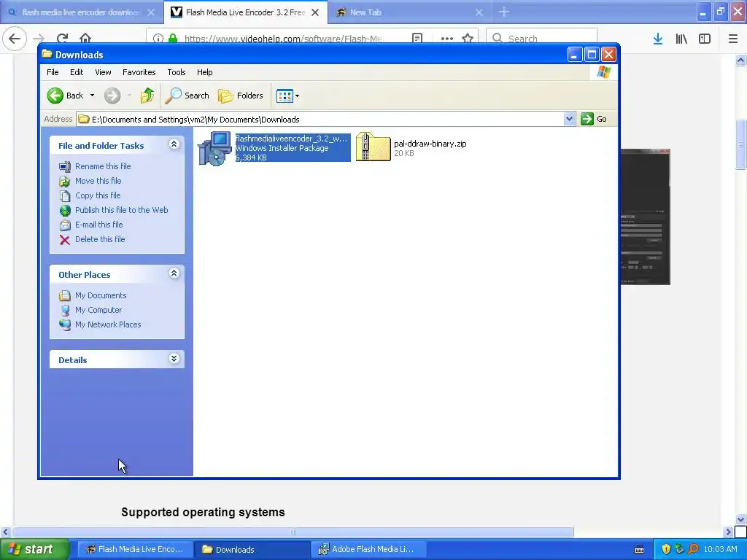
Task: Open the Back button history dropdown
Action: (93, 96)
